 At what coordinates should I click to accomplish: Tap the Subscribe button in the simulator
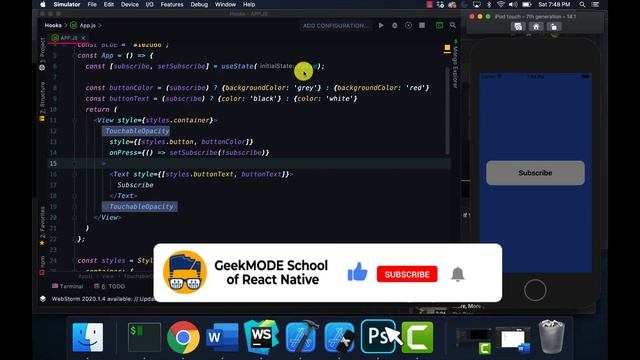tap(535, 173)
